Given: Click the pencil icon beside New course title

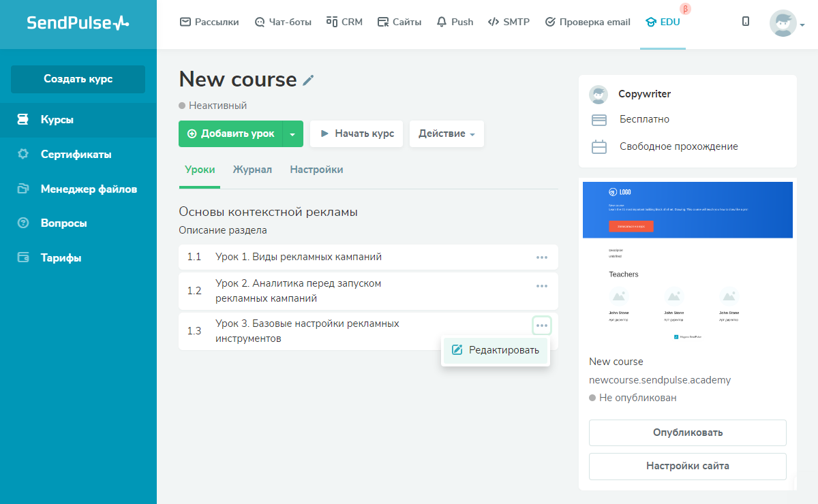Looking at the screenshot, I should pos(309,80).
